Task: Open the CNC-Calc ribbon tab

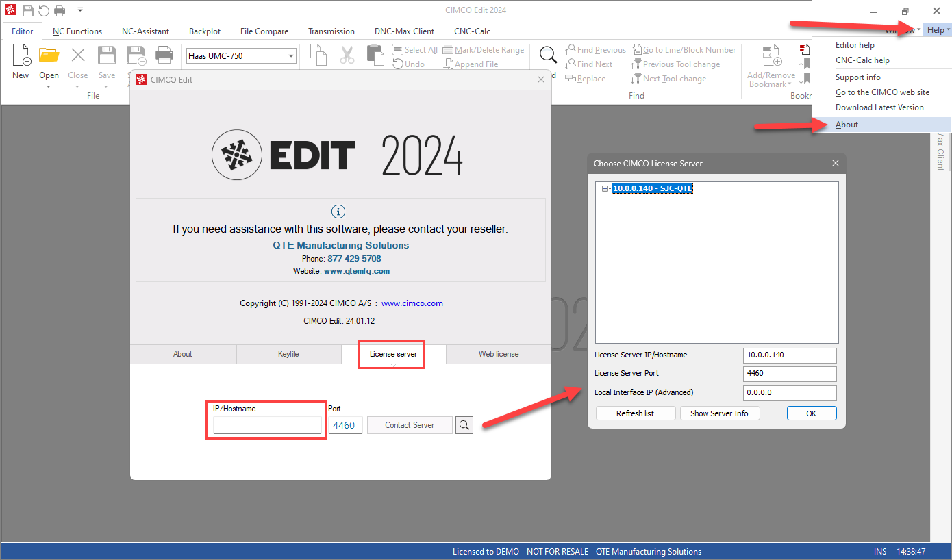Action: click(x=472, y=31)
